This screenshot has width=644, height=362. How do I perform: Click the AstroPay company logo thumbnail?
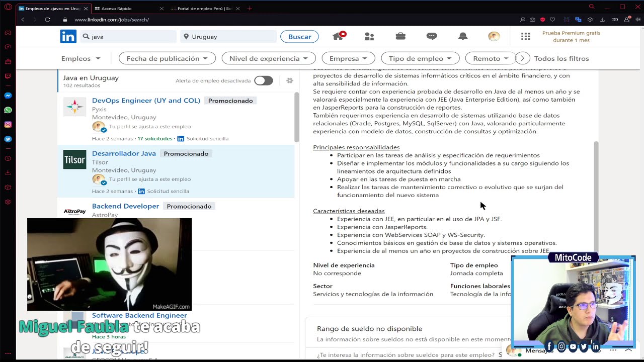74,212
